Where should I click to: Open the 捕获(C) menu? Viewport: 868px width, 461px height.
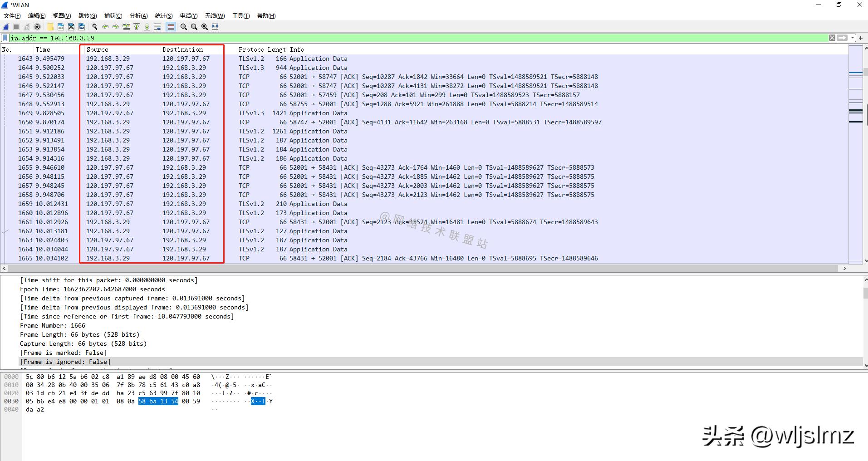point(113,16)
